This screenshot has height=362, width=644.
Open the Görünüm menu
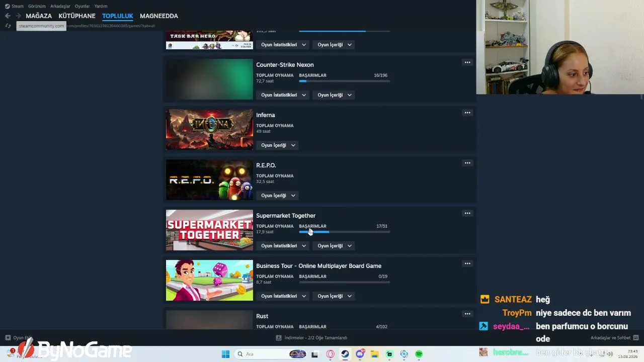37,6
